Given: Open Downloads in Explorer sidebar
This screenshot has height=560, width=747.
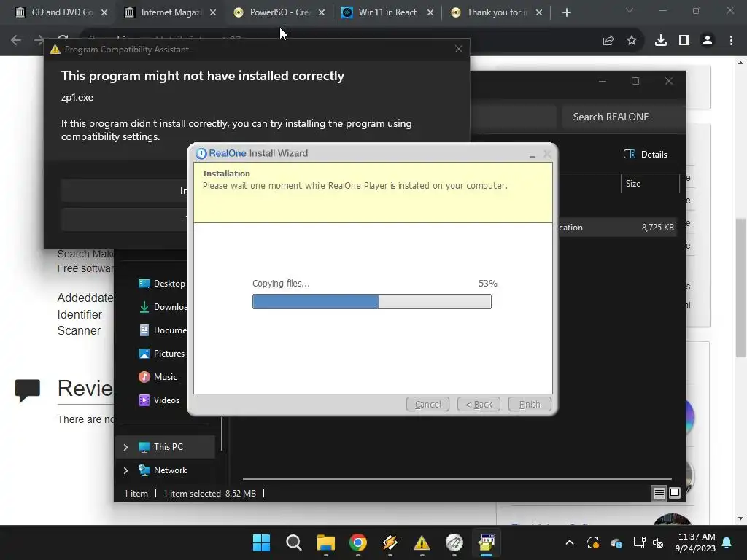Looking at the screenshot, I should 162,307.
